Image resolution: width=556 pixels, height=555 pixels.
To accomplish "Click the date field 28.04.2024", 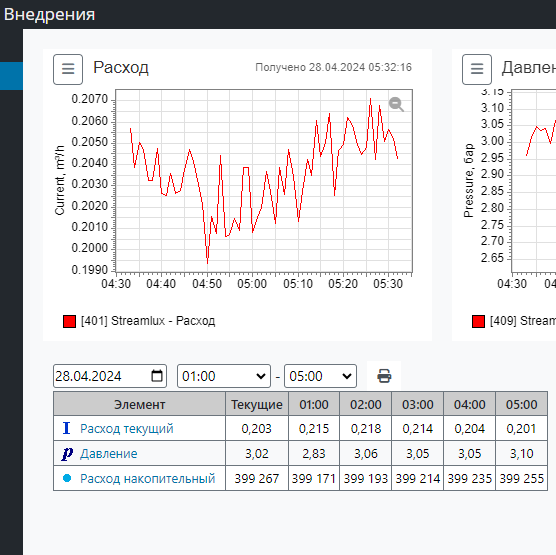I will pos(110,376).
